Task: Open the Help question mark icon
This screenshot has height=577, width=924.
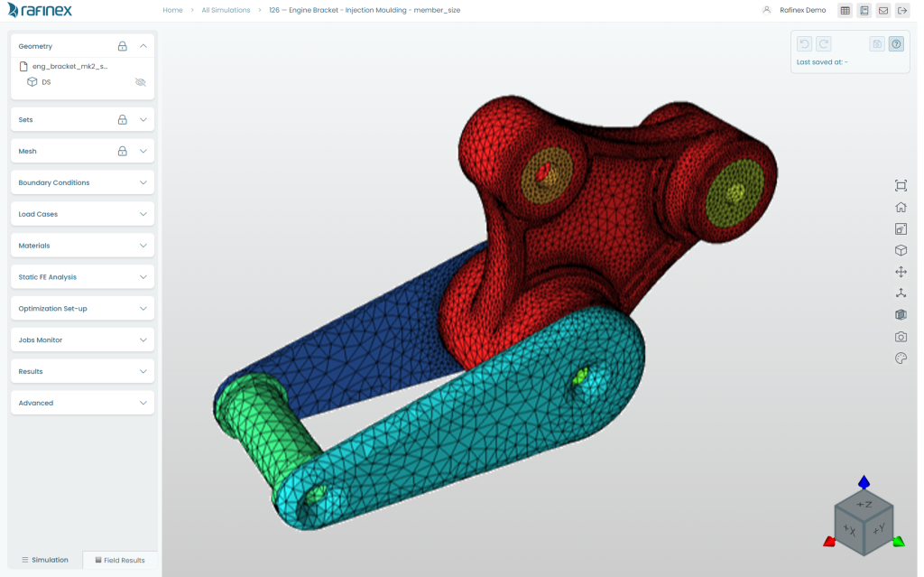Action: tap(896, 43)
